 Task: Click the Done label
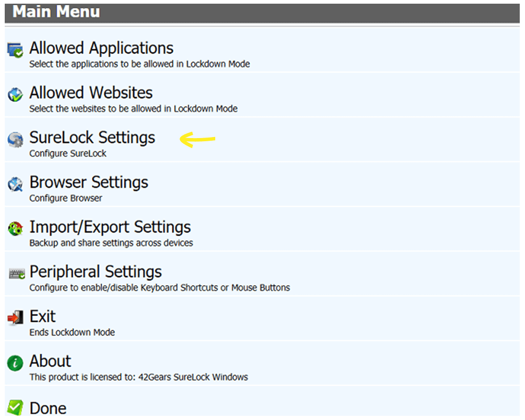tap(48, 408)
